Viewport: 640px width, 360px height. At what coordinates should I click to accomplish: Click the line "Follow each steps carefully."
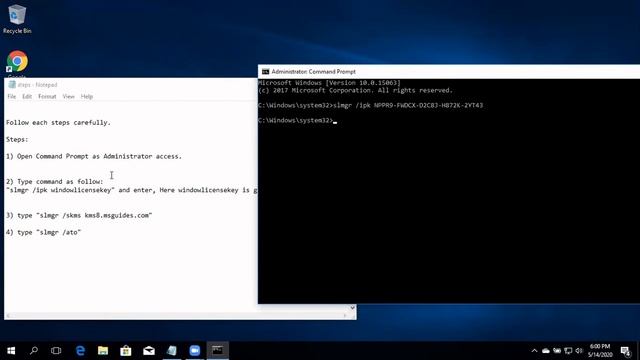58,122
